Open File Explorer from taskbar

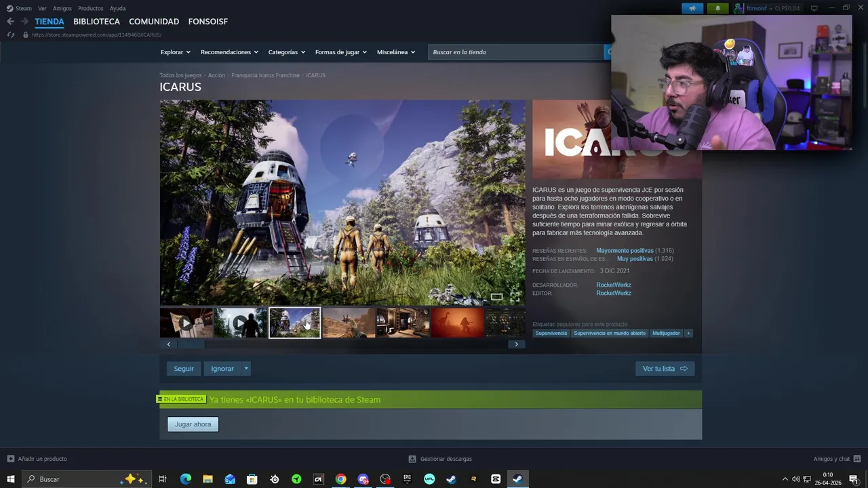pos(208,479)
